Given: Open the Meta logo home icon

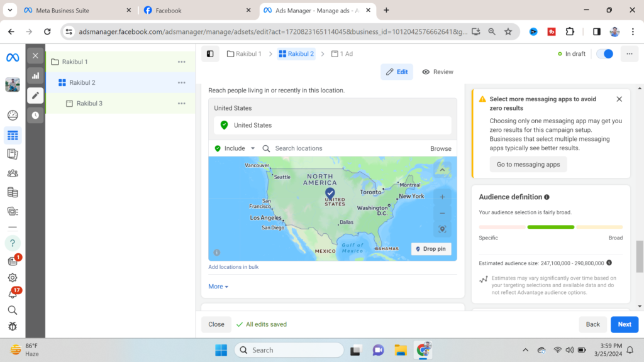Looking at the screenshot, I should click(13, 57).
